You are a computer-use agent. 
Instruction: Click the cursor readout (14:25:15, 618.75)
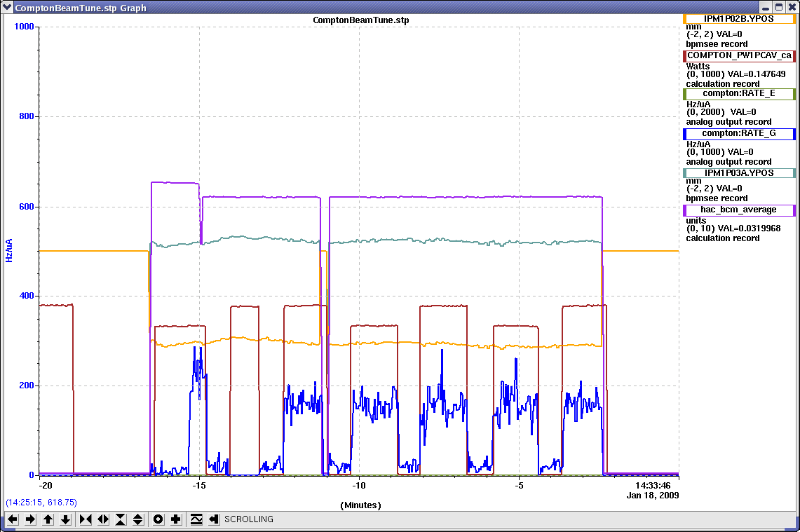[41, 503]
